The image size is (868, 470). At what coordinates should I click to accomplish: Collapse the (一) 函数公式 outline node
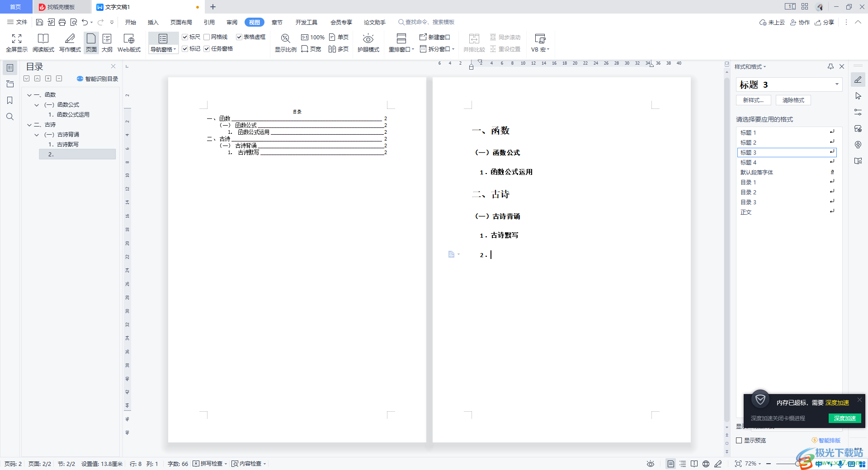click(x=37, y=105)
